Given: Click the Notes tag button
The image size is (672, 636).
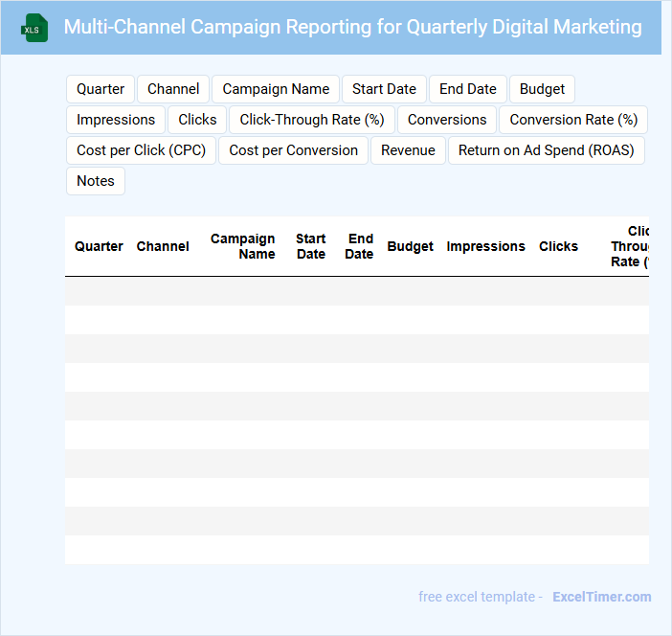Looking at the screenshot, I should point(96,181).
